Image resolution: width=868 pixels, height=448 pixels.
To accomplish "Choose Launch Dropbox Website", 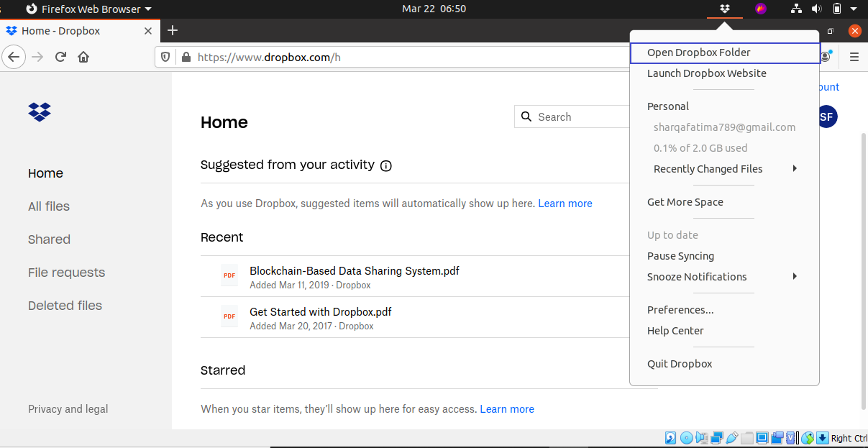I will pos(725,73).
